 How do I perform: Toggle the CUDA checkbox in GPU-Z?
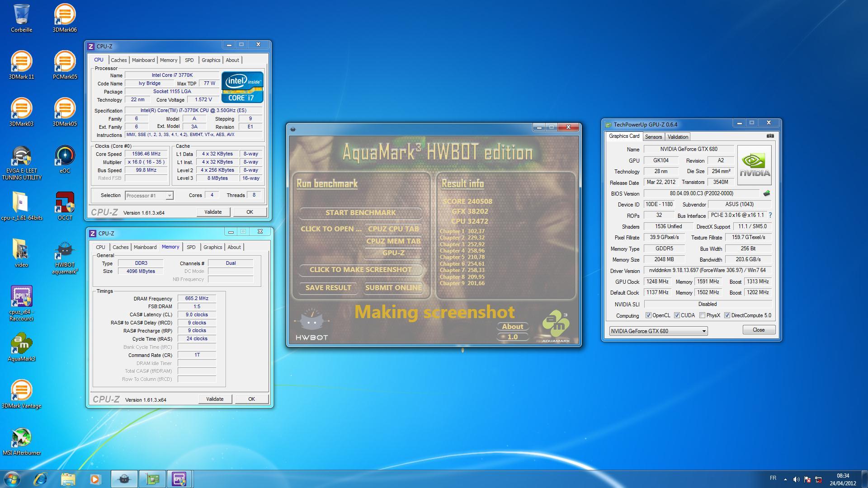(677, 315)
